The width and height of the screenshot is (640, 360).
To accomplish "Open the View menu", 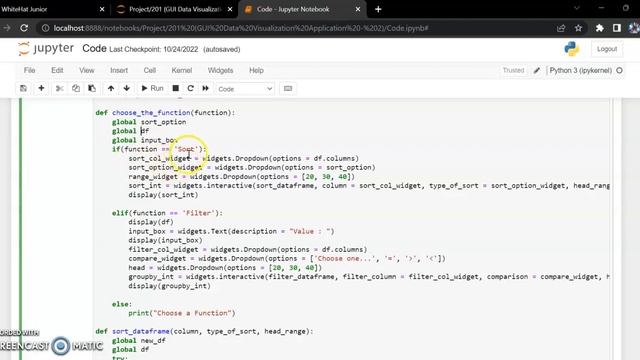I will (87, 70).
